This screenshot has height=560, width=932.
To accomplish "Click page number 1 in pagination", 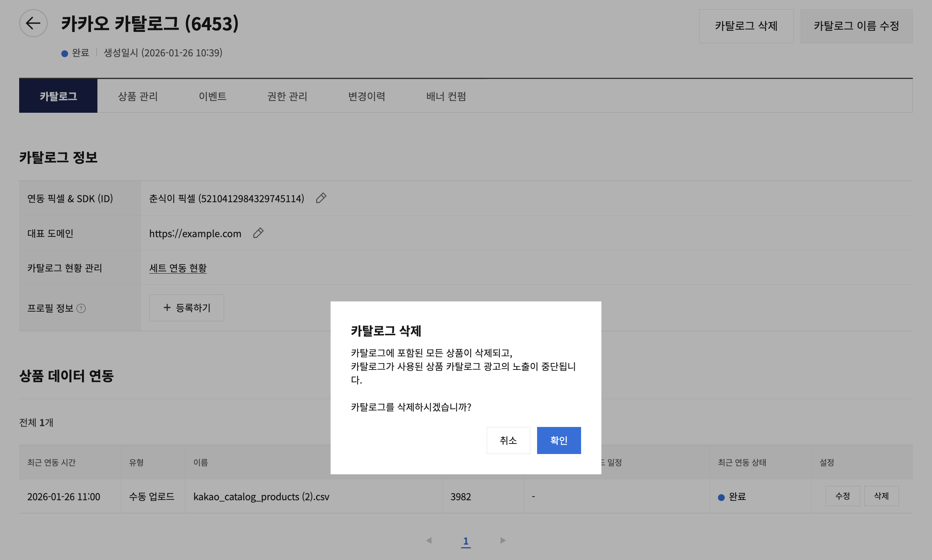I will point(466,541).
